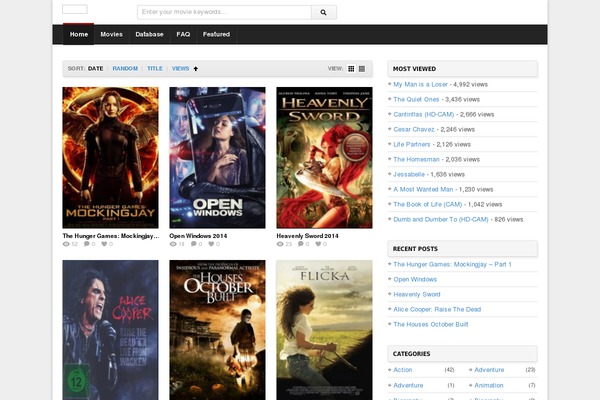Sort movies by Views
The width and height of the screenshot is (600, 400).
click(x=180, y=69)
